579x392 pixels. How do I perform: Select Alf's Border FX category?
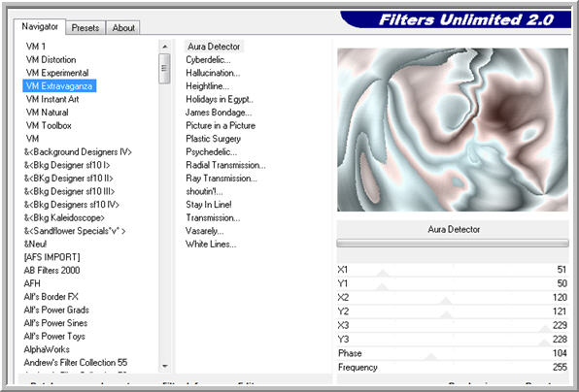(51, 297)
